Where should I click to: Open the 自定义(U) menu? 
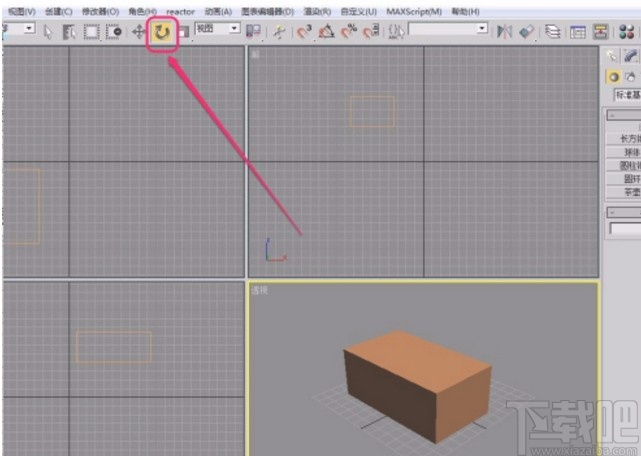pyautogui.click(x=359, y=12)
